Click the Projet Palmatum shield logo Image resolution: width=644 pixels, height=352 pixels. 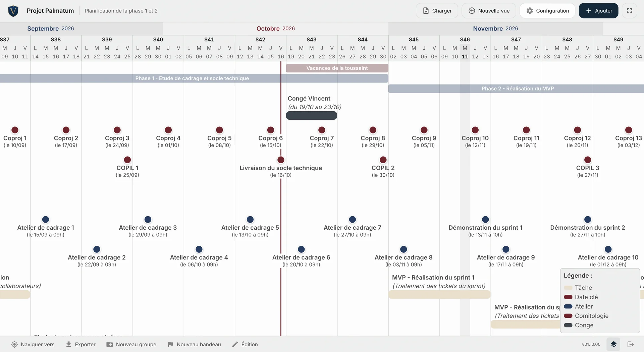[x=13, y=11]
